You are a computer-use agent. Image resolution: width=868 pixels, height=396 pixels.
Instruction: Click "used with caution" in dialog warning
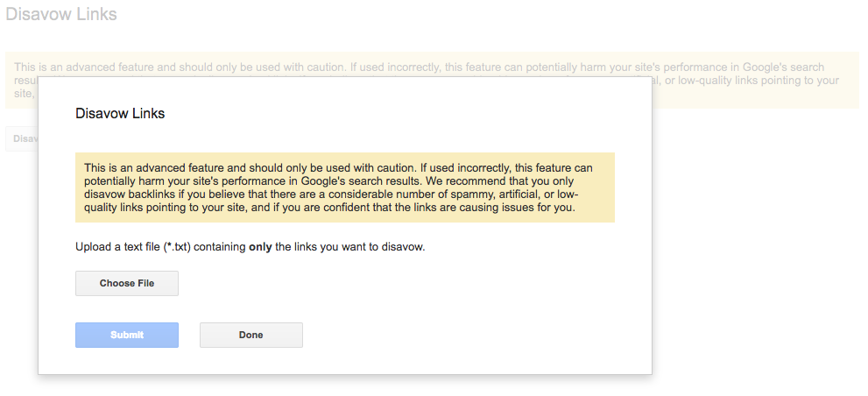(x=363, y=167)
